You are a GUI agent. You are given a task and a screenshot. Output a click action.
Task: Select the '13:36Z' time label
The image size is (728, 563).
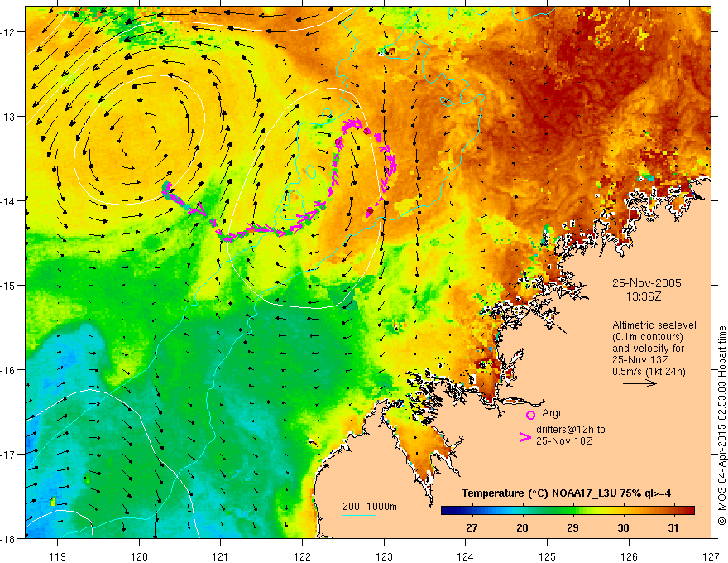click(x=643, y=296)
